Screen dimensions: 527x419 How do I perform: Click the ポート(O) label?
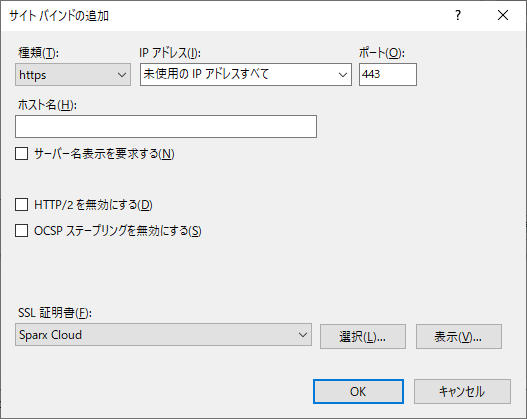pyautogui.click(x=382, y=53)
